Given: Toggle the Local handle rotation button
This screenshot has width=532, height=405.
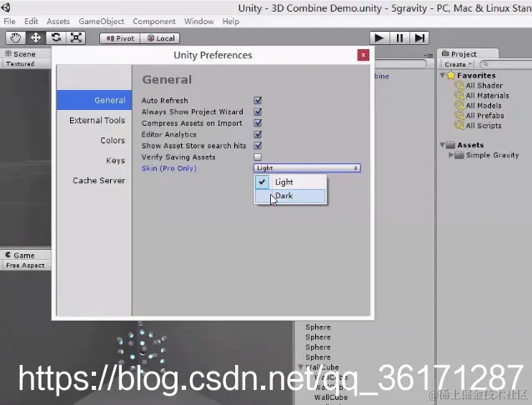Looking at the screenshot, I should pos(160,38).
